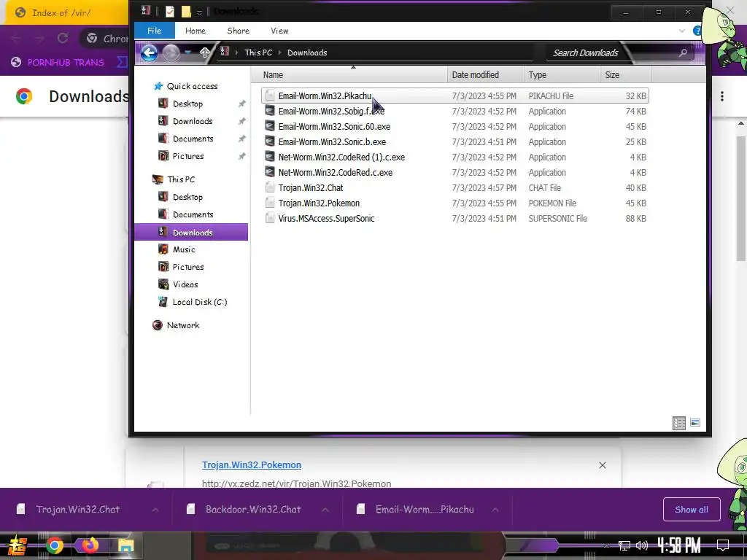Open Downloads under Quick access

pyautogui.click(x=186, y=121)
